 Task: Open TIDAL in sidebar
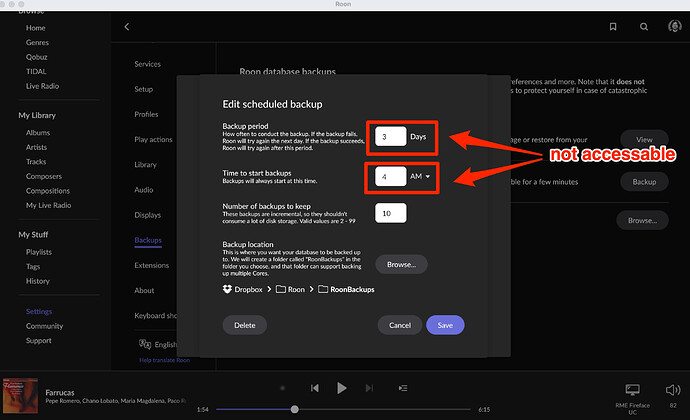point(36,71)
